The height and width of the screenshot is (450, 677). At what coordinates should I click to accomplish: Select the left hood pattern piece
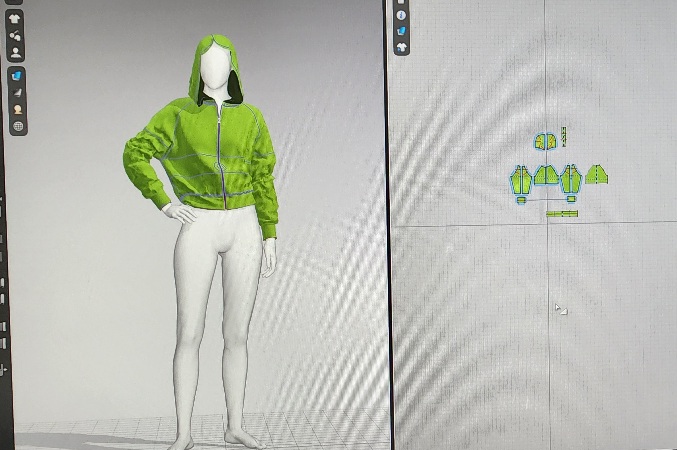pyautogui.click(x=540, y=141)
